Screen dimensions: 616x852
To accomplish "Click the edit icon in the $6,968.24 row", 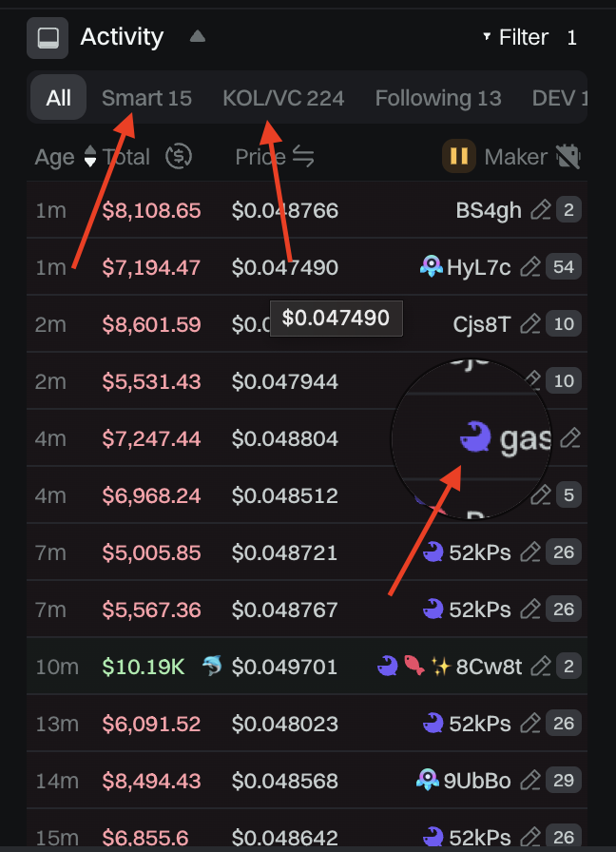I will point(541,495).
